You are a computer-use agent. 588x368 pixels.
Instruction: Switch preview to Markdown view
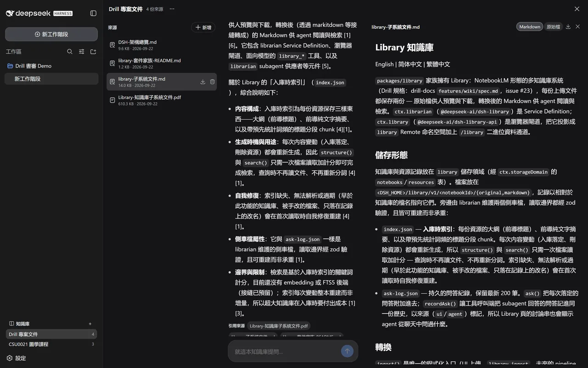click(530, 27)
